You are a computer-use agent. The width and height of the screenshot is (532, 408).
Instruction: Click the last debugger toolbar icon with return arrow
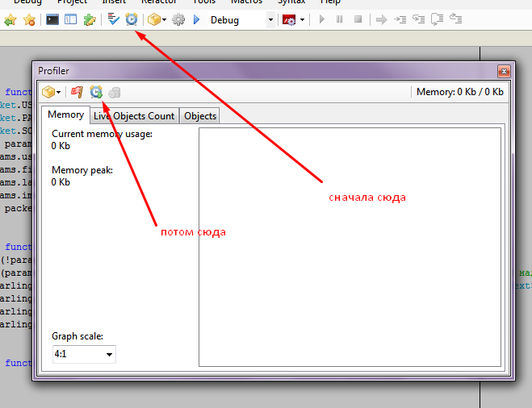pos(455,19)
